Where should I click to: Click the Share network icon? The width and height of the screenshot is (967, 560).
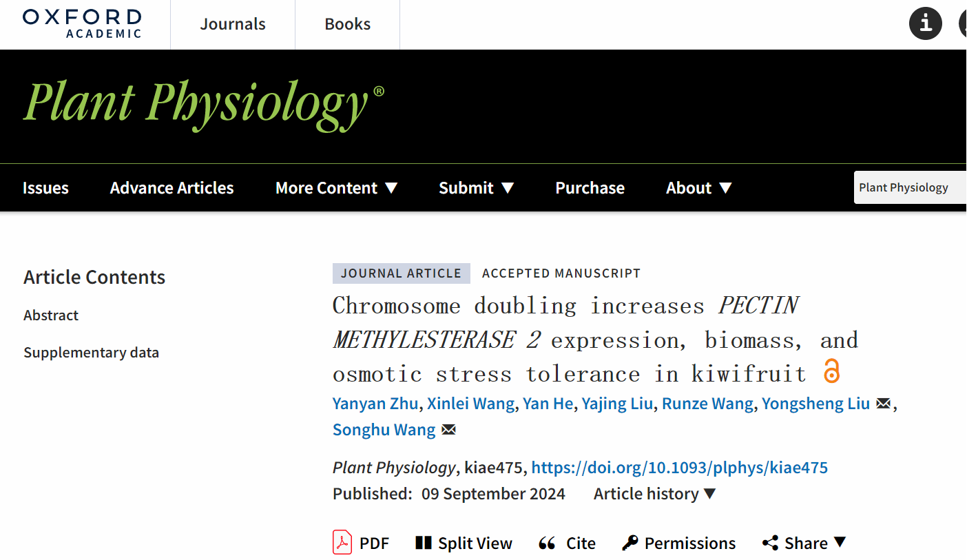pos(770,543)
